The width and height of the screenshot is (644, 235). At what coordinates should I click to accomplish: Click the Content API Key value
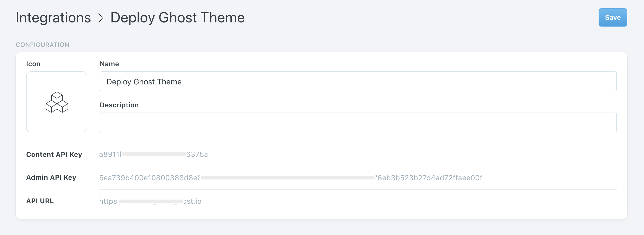[153, 154]
